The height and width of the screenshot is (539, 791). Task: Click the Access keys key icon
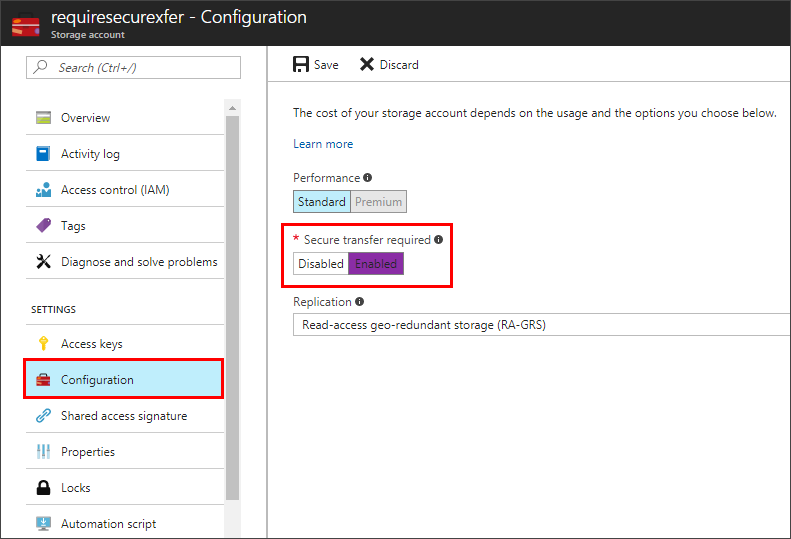coord(43,344)
